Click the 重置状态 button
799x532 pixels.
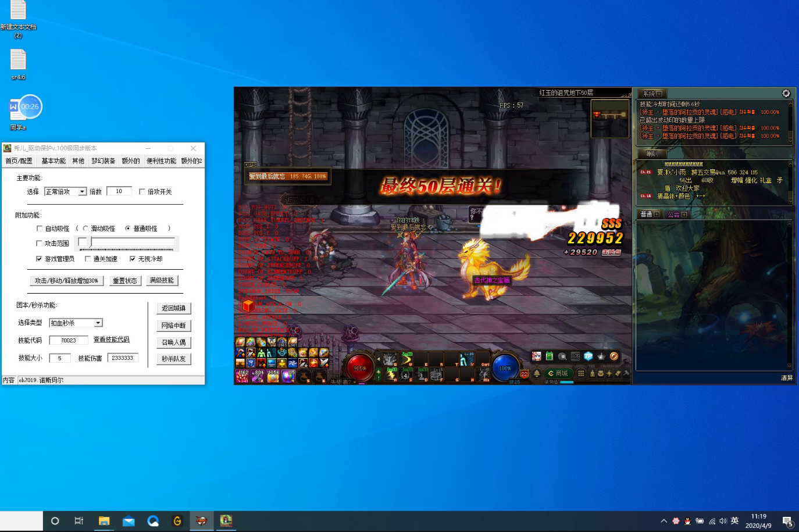pyautogui.click(x=125, y=281)
